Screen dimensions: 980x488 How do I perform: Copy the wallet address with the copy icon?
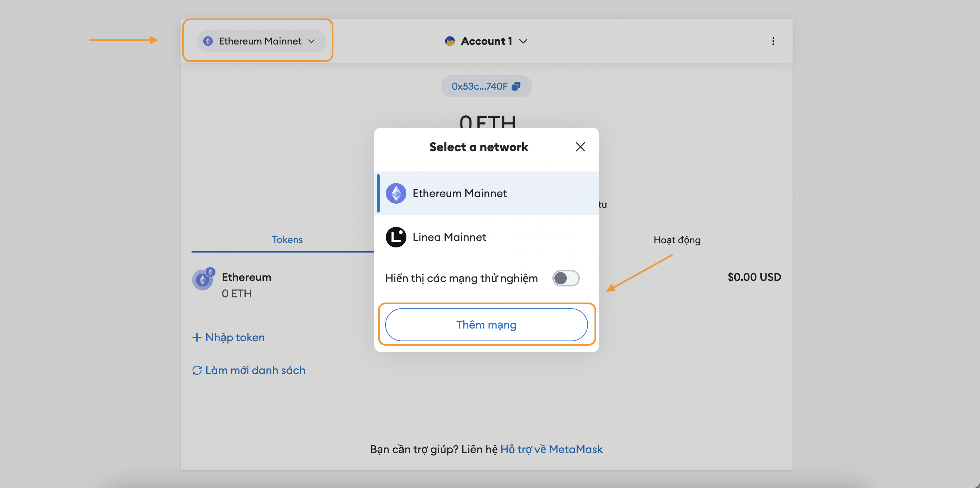point(516,86)
